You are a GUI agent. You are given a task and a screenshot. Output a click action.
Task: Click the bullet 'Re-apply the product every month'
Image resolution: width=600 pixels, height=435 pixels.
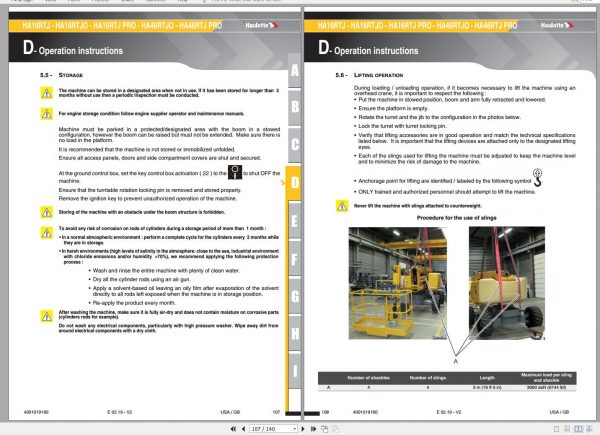click(134, 303)
